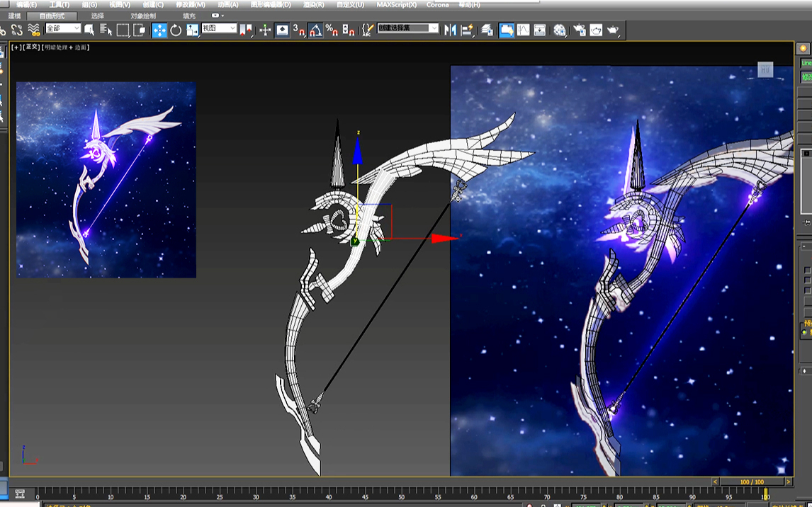The height and width of the screenshot is (507, 812).
Task: Open the Rendered Frame Window
Action: coord(596,30)
